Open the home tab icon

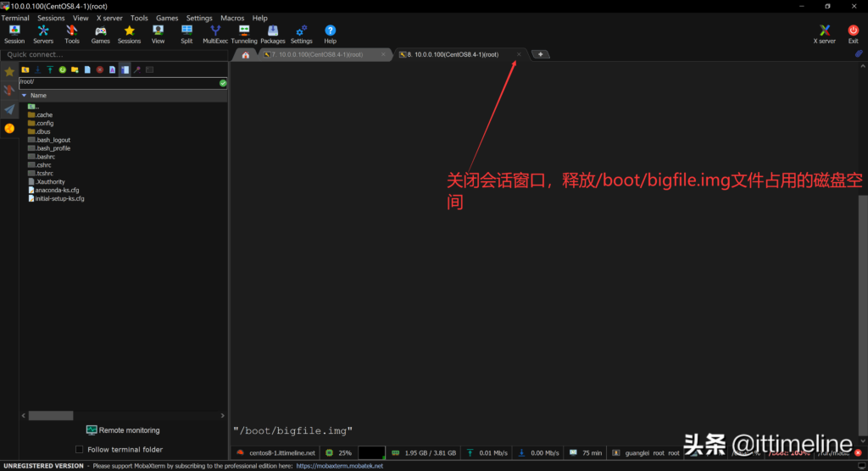coord(246,55)
